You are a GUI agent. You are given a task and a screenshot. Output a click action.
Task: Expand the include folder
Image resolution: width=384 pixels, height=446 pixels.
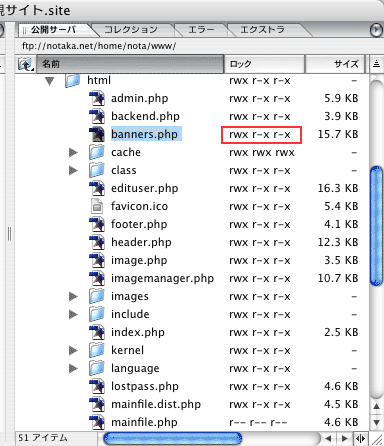pos(73,315)
